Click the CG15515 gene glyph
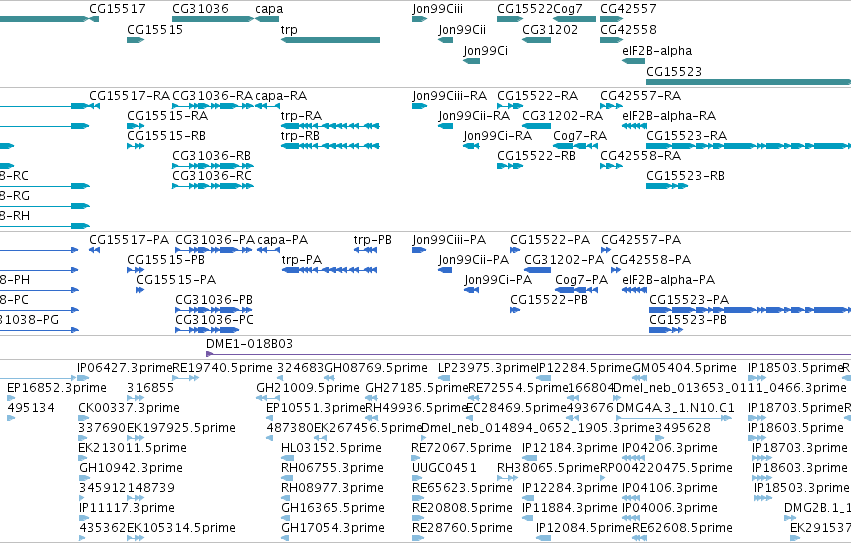 136,40
